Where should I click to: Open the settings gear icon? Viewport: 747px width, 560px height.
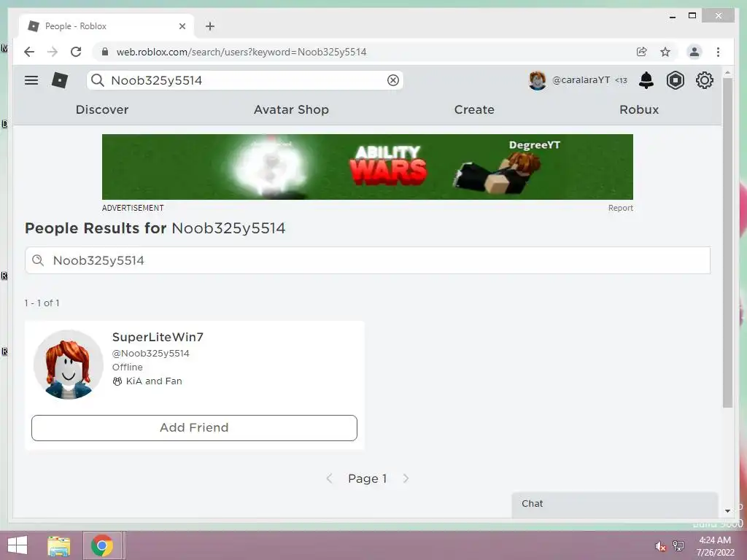704,80
